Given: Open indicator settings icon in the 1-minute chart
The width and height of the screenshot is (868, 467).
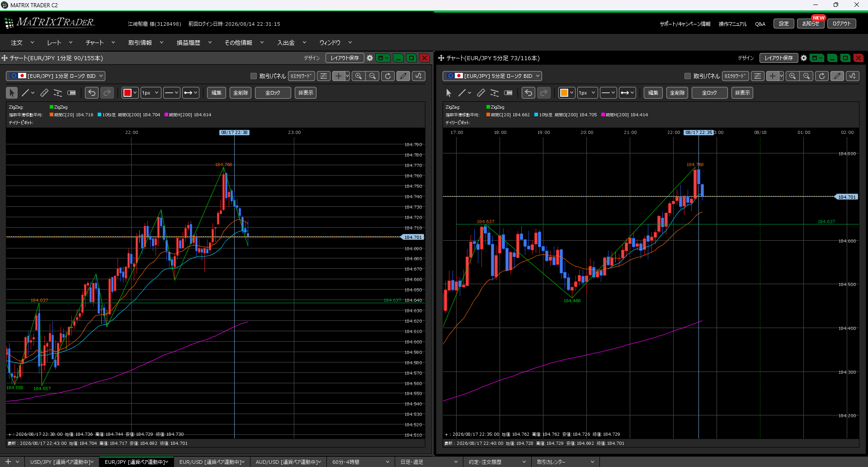Looking at the screenshot, I should [x=419, y=76].
